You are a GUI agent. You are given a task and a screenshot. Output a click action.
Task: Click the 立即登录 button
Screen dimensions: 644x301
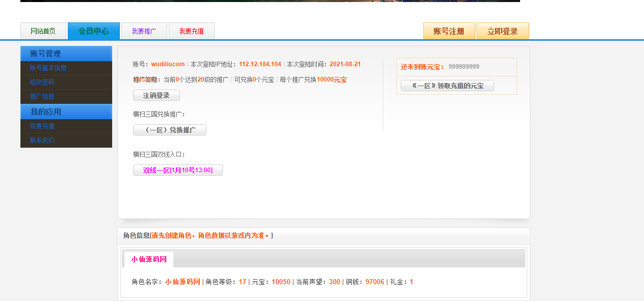click(503, 31)
